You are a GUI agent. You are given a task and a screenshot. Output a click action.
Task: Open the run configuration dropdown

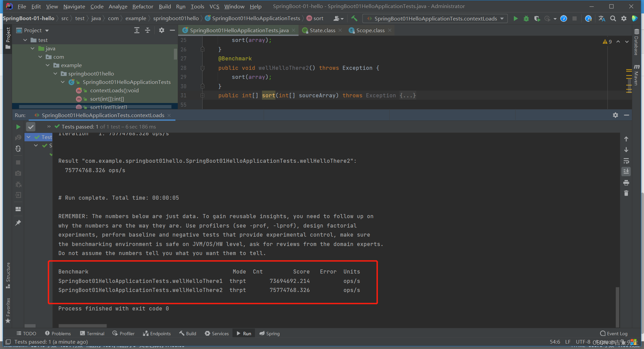pos(435,18)
